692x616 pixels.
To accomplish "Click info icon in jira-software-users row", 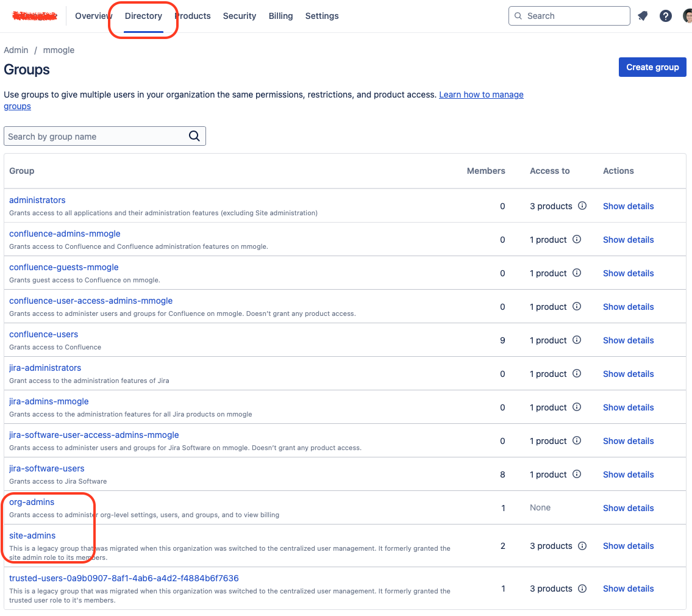I will coord(577,474).
